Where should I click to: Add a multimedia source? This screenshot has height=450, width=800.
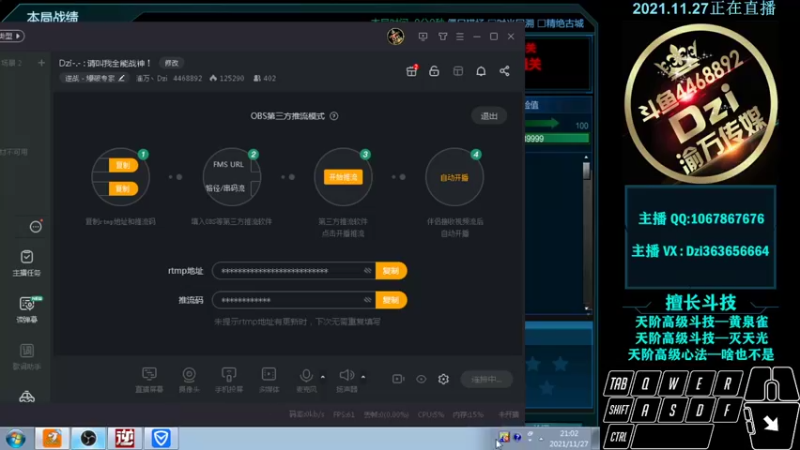point(269,380)
